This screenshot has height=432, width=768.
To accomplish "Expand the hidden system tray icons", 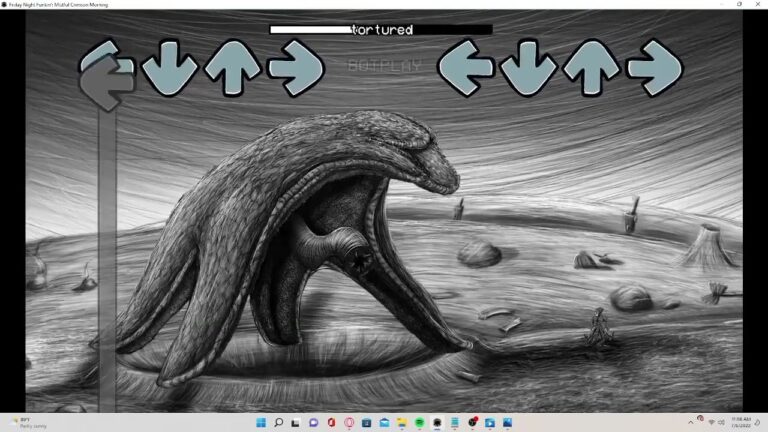I will (691, 422).
